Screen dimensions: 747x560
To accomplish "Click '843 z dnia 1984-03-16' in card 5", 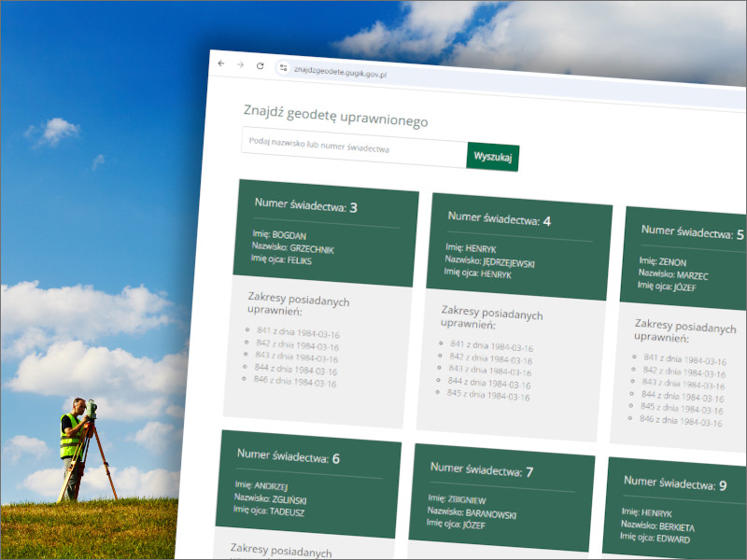I will 684,384.
